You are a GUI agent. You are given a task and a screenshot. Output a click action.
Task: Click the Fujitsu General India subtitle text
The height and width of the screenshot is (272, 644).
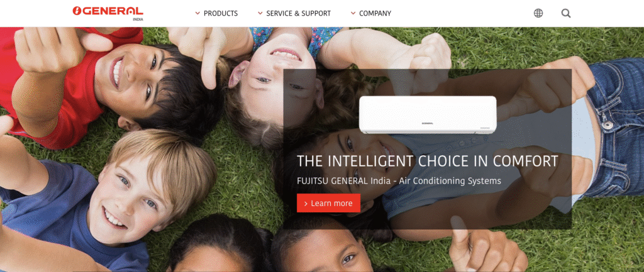[x=399, y=180]
